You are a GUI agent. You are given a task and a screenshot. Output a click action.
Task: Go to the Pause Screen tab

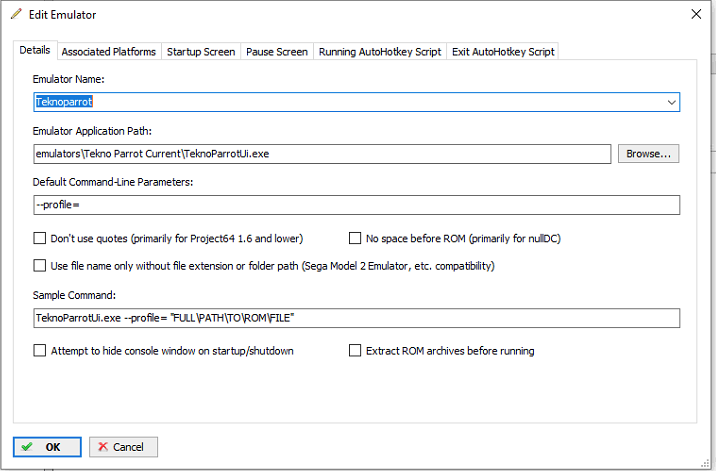[277, 52]
